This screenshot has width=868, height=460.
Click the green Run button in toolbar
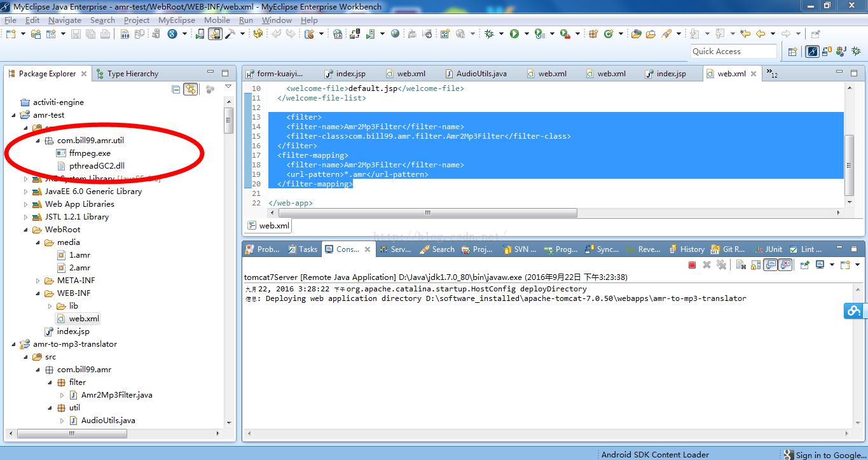coord(514,34)
